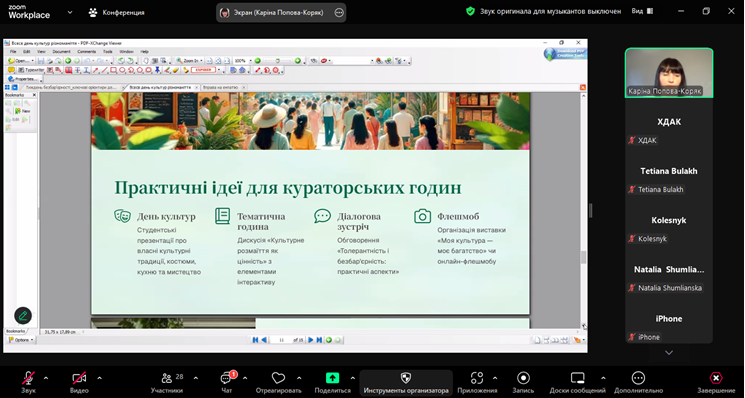
Task: Select the red Line drawing tool
Action: coord(104,70)
